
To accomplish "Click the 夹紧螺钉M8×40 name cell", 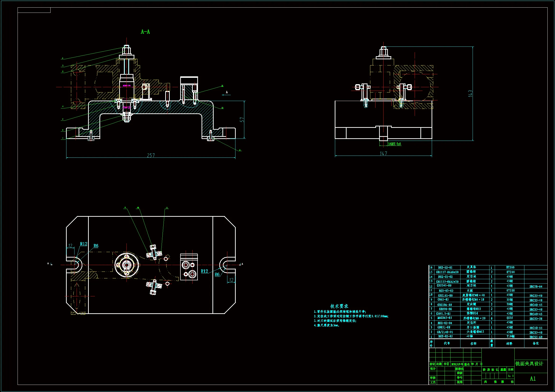I will (x=473, y=295).
